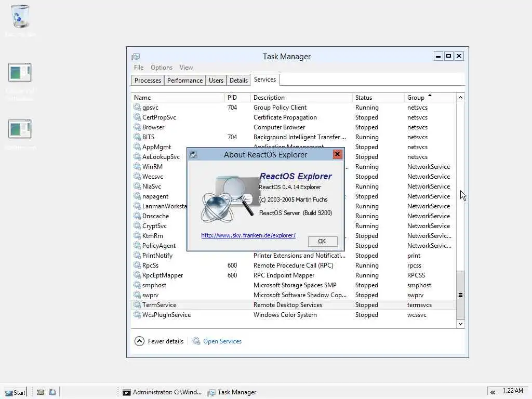Expand hidden tray icons chevron
Screen dimensions: 532x399
click(493, 392)
